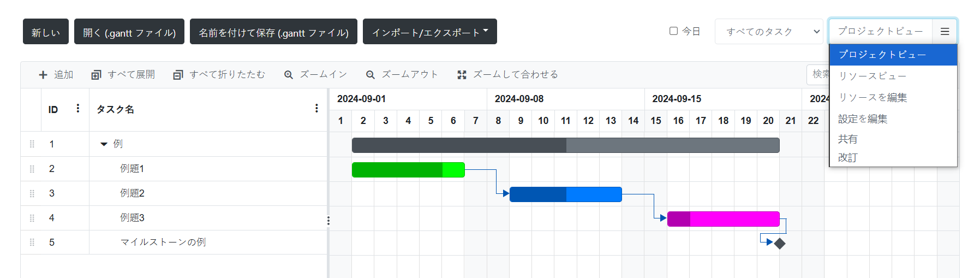Image resolution: width=980 pixels, height=278 pixels.
Task: Zoom out with the ズームアウト magnifier
Action: click(x=371, y=75)
